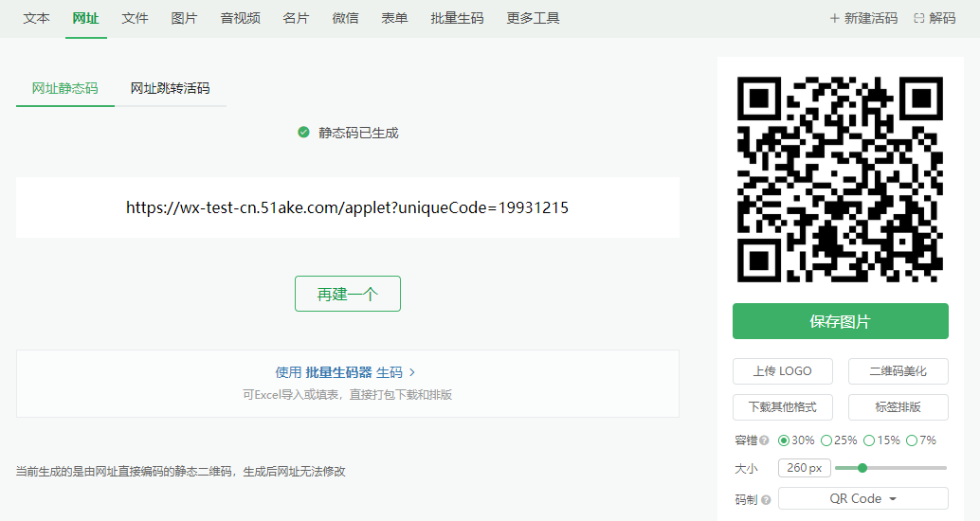The height and width of the screenshot is (521, 980).
Task: Open the 批量生码 batch generation tab
Action: tap(458, 18)
